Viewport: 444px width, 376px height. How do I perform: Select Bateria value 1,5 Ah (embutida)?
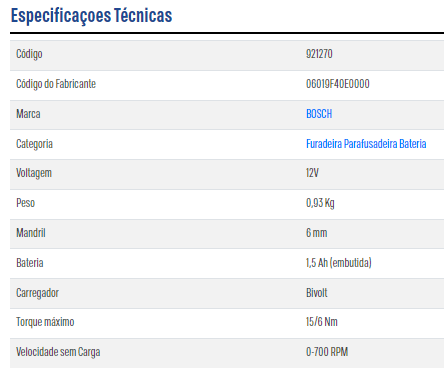(339, 263)
